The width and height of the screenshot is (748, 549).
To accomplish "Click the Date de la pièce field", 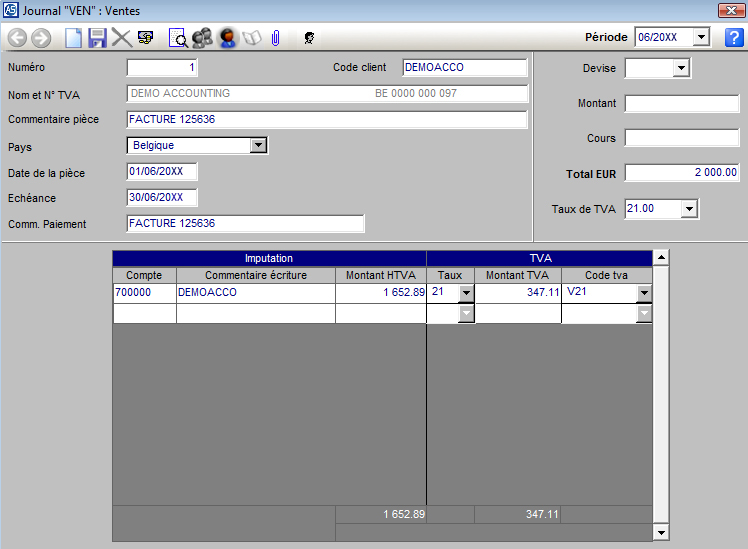I will pyautogui.click(x=162, y=171).
